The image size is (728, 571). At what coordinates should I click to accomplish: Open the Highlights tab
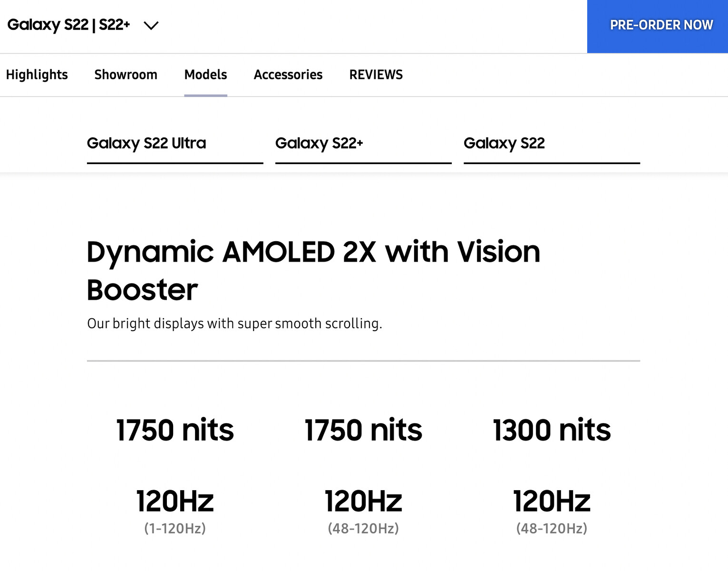(37, 75)
